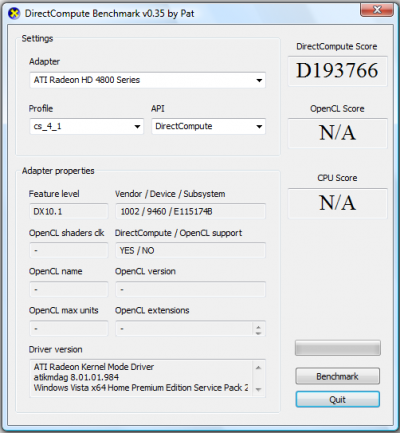Viewport: 400px width, 433px height.
Task: Click down arrow of OpenCL extensions scrollbar
Action: tap(258, 332)
